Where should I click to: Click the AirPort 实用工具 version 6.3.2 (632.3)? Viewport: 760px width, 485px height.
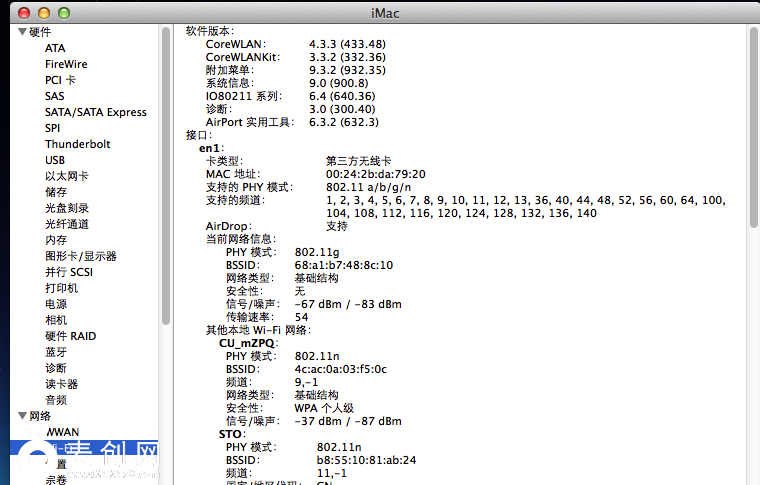[x=344, y=122]
